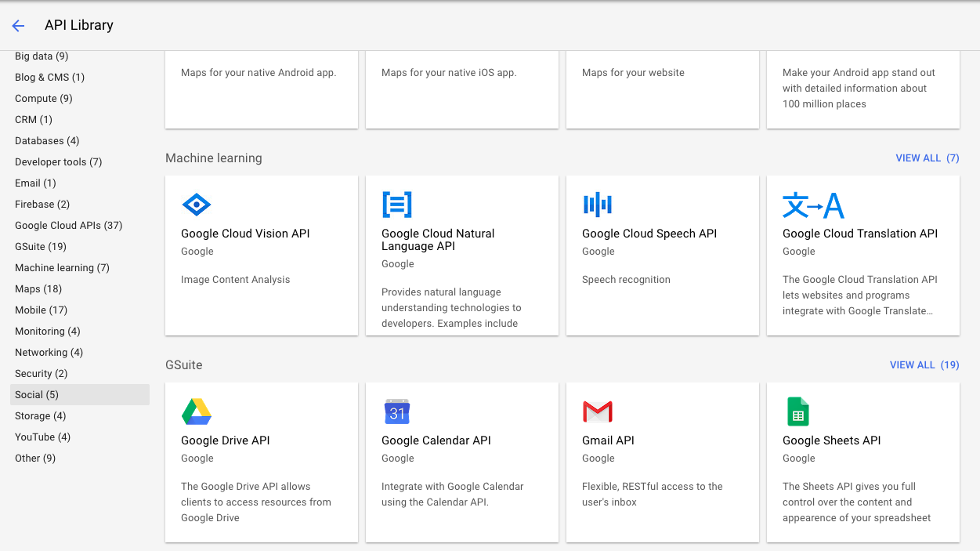Open Google Calendar API title
Viewport: 980px width, 551px height.
[x=436, y=440]
